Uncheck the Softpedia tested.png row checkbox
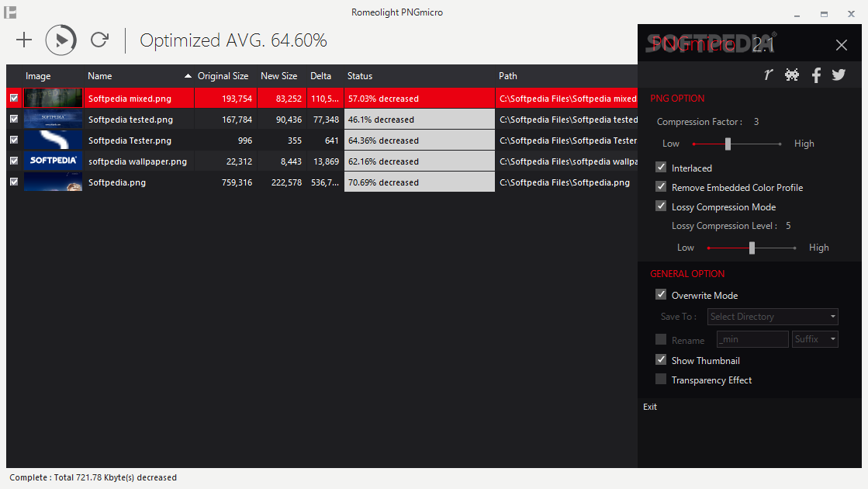 coord(14,119)
